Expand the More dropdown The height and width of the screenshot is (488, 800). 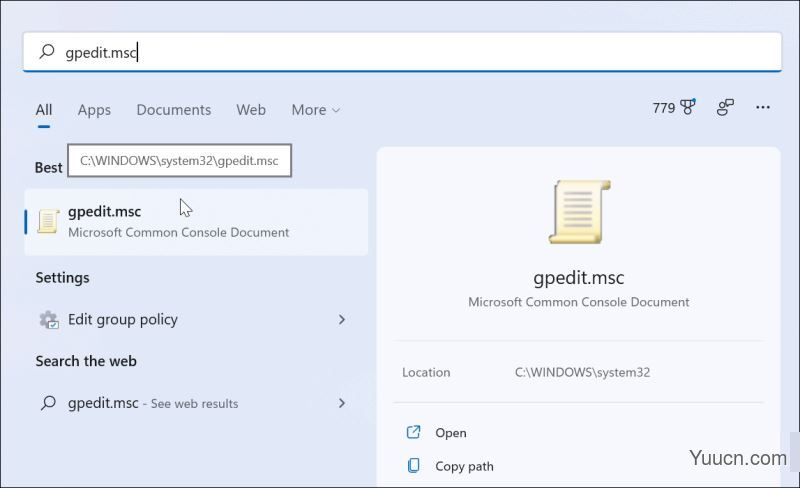(315, 110)
